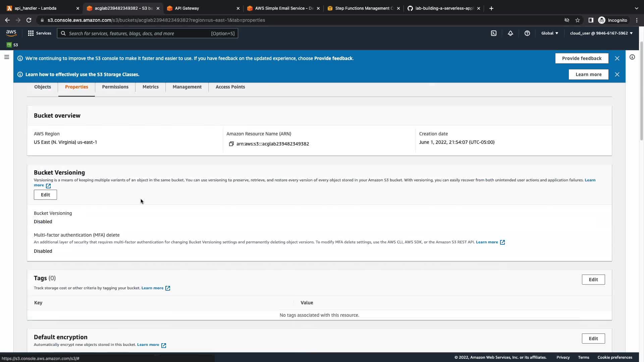Click the help question mark icon
The image size is (644, 362).
(x=527, y=33)
